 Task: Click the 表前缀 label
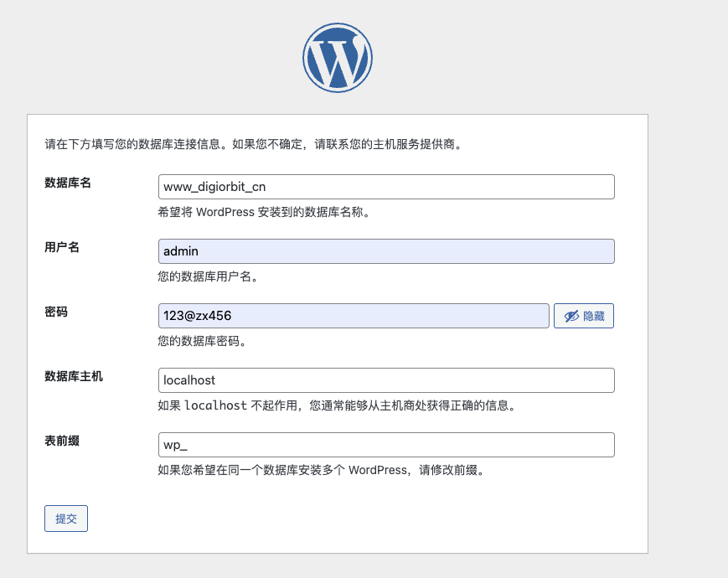click(62, 441)
